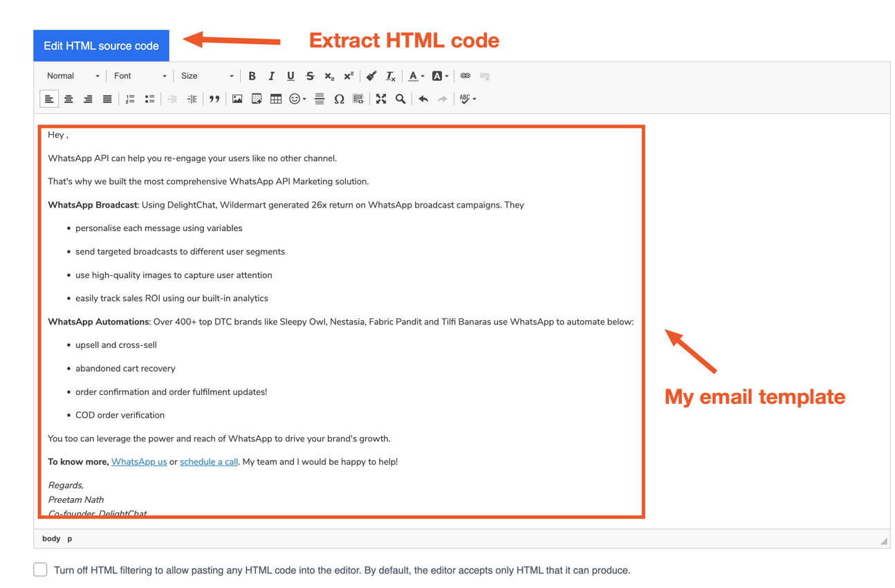895x588 pixels.
Task: Open the Size dropdown
Action: tap(207, 76)
